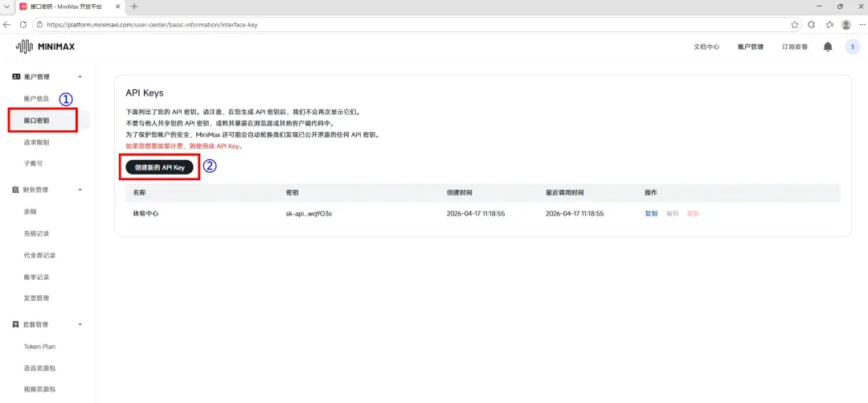Click 编辑 for the 体验中心 key

672,213
